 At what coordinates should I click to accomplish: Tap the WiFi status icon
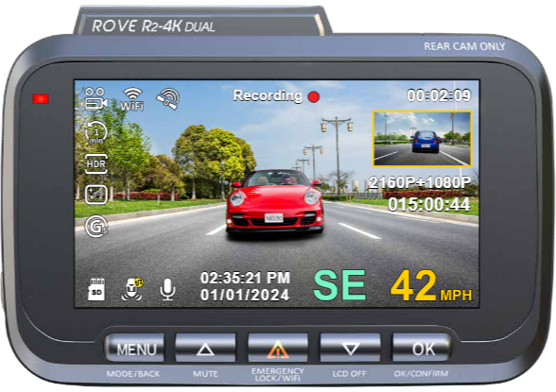(132, 99)
